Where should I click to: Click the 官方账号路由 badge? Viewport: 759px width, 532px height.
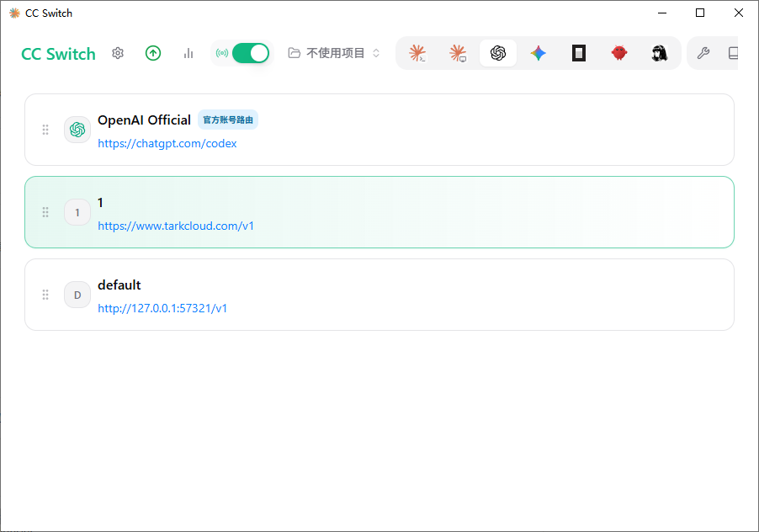tap(228, 120)
